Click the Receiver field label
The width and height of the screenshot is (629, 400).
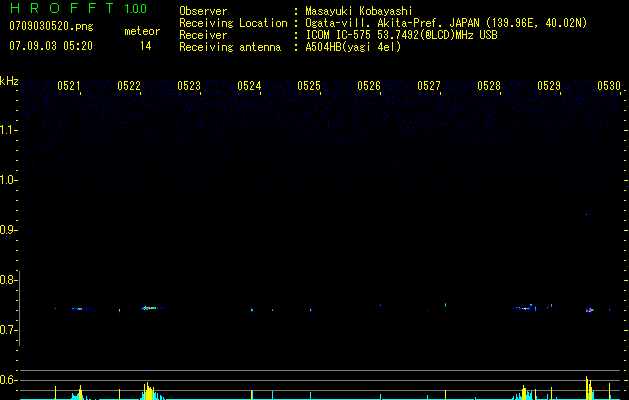[x=203, y=35]
